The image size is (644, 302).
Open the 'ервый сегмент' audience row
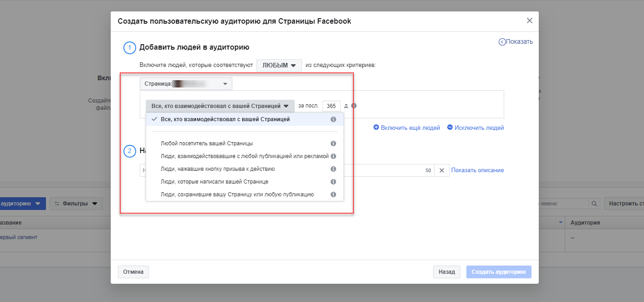click(19, 237)
